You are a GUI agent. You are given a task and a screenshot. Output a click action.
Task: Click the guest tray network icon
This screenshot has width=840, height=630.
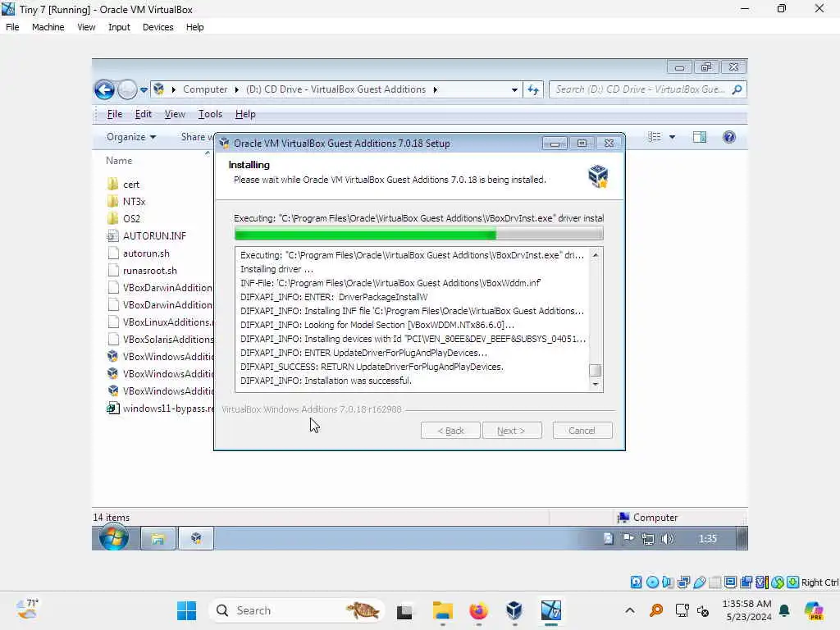coord(648,539)
